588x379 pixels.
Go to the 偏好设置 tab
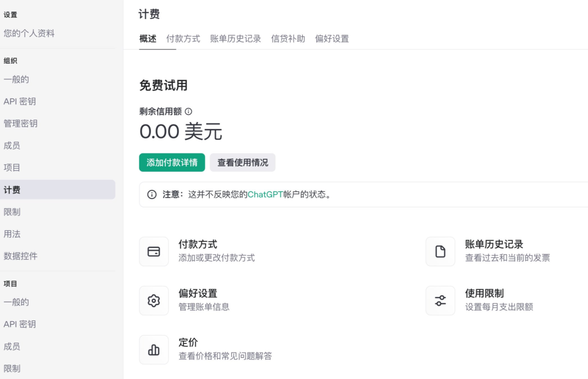pyautogui.click(x=332, y=39)
